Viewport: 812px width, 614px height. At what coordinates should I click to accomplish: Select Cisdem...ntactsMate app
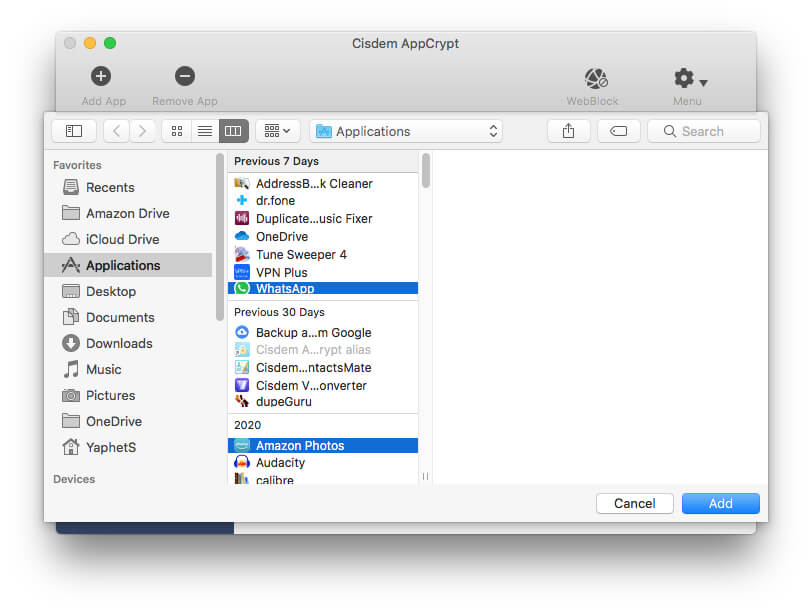point(323,368)
